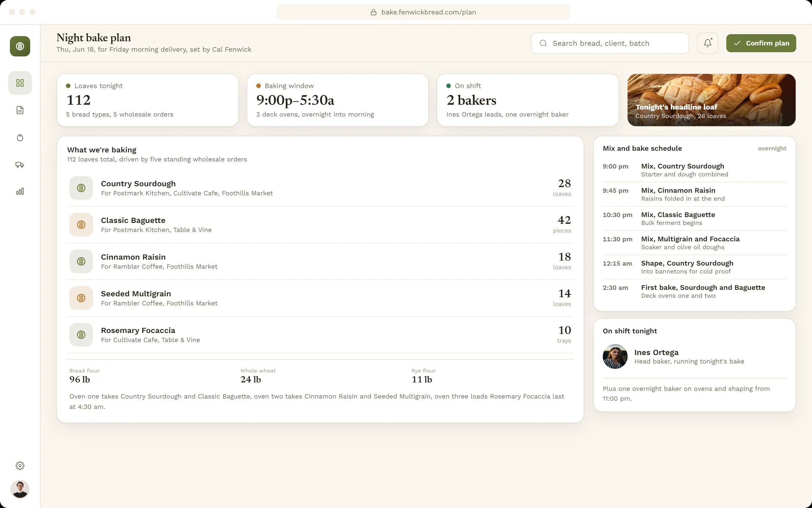
Task: Click the search magnifier icon
Action: [x=543, y=43]
